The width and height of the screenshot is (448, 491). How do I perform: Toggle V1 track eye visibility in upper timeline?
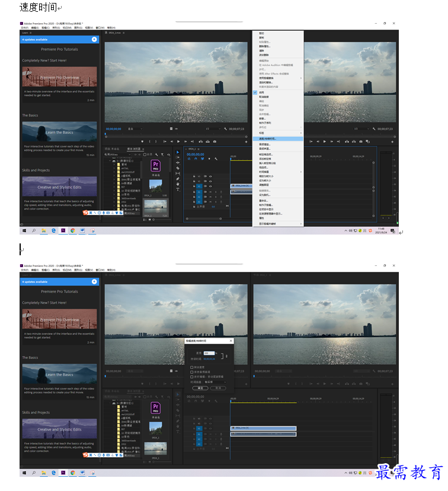(210, 187)
